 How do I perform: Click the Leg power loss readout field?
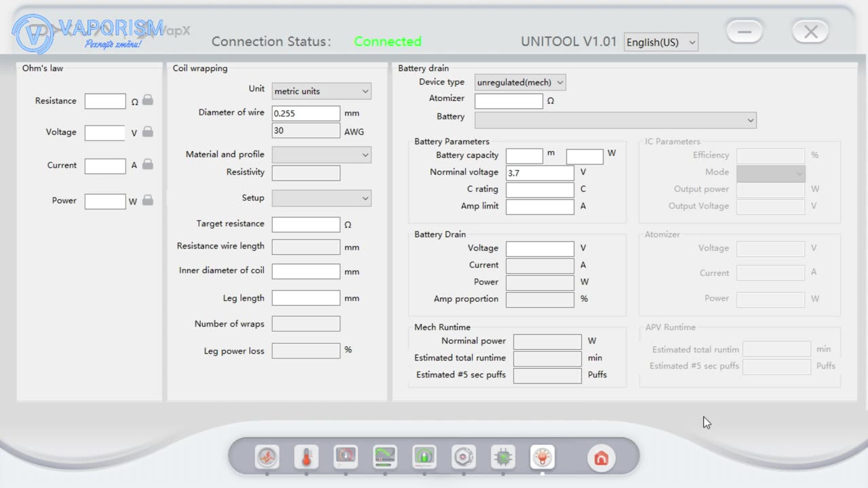click(x=306, y=350)
